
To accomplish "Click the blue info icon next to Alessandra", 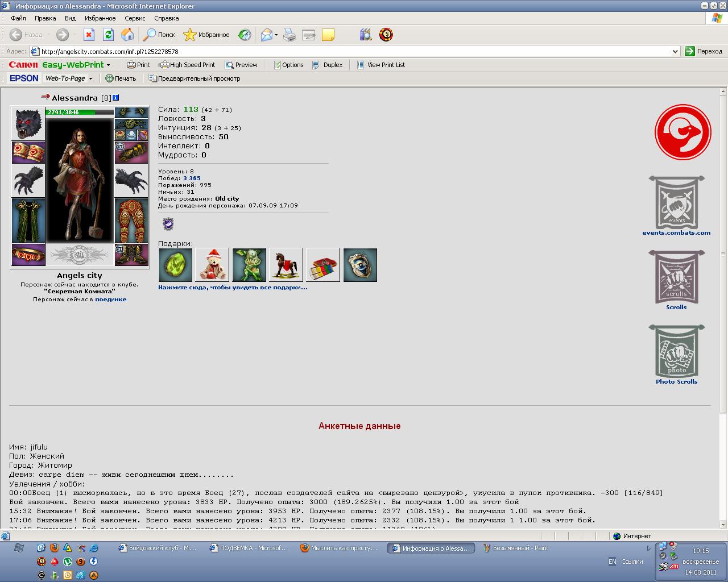I will tap(115, 98).
